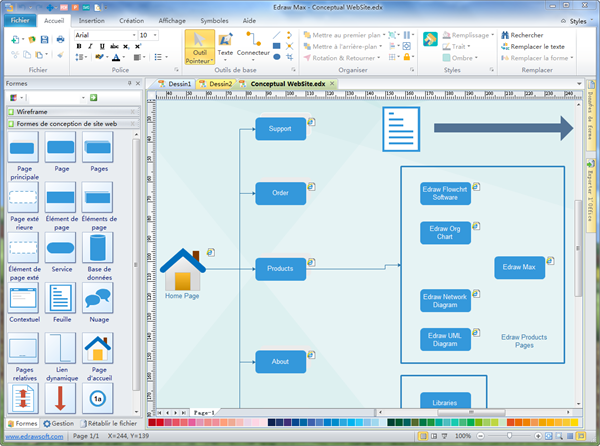Choose the red down arrow shape
Image resolution: width=600 pixels, height=446 pixels.
[60, 398]
